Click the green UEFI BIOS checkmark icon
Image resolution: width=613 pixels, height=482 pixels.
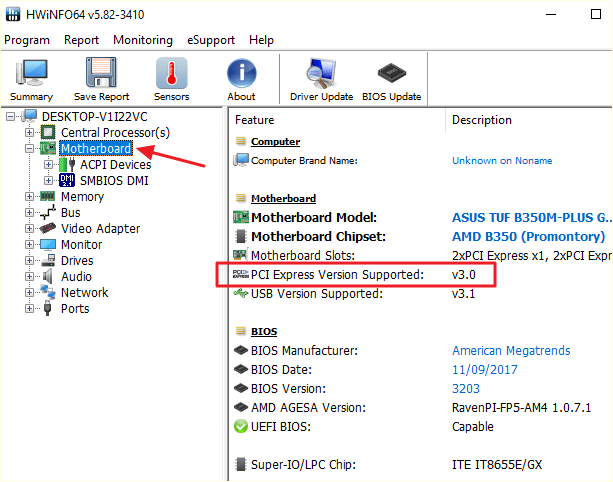[x=241, y=426]
